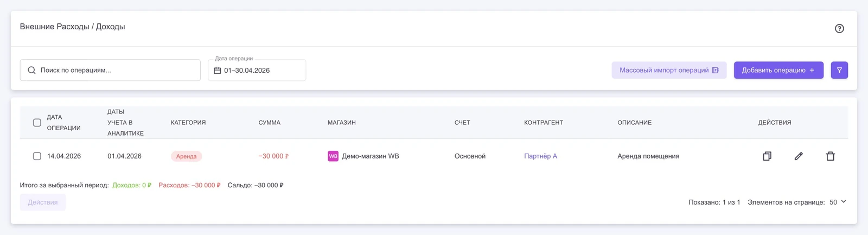Click the Сумма column header

[x=270, y=123]
